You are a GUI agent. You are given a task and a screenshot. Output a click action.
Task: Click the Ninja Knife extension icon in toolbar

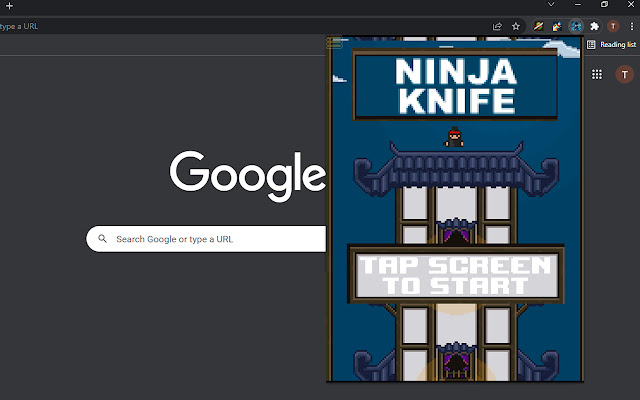[x=576, y=27]
